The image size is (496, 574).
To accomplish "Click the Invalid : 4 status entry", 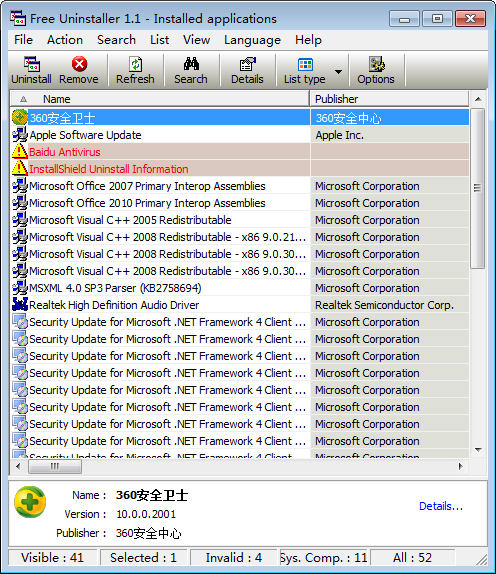I will (x=234, y=557).
